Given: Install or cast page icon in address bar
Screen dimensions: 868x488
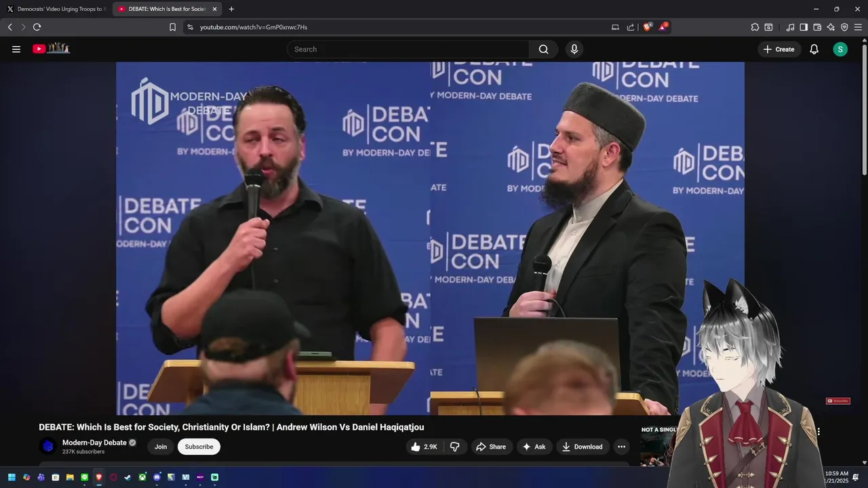Looking at the screenshot, I should [x=615, y=27].
